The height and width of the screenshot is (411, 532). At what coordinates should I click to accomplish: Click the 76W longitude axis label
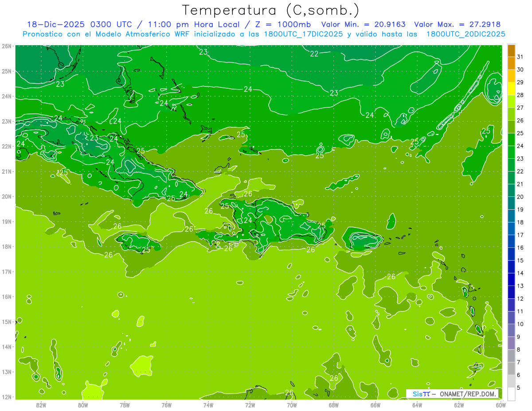click(166, 405)
